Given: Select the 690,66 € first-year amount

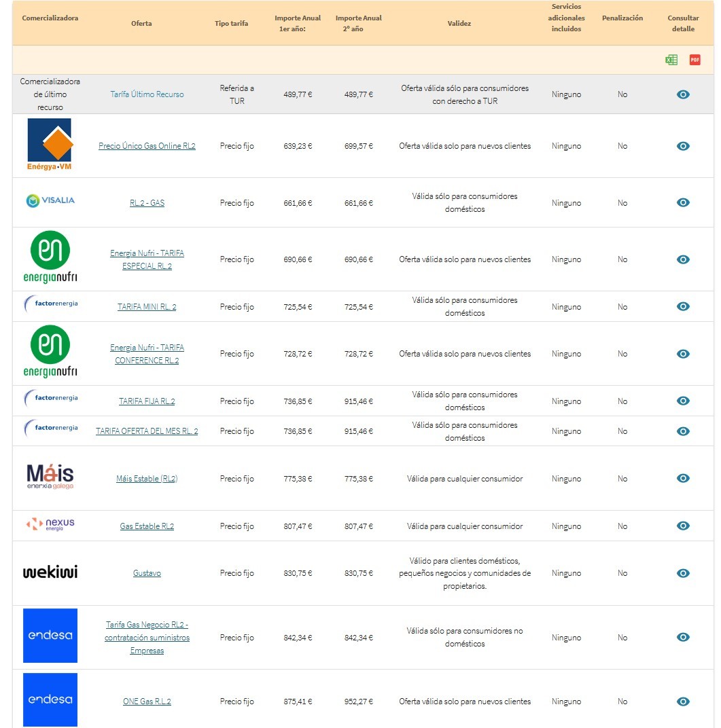Looking at the screenshot, I should click(x=298, y=259).
